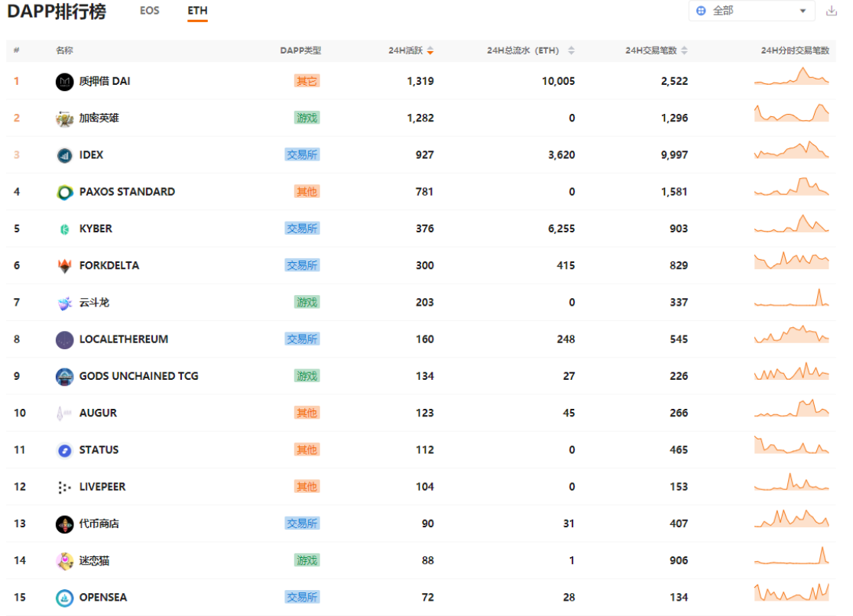Click the 交易所 tag on OPENSEA row
The image size is (853, 616).
click(x=302, y=598)
